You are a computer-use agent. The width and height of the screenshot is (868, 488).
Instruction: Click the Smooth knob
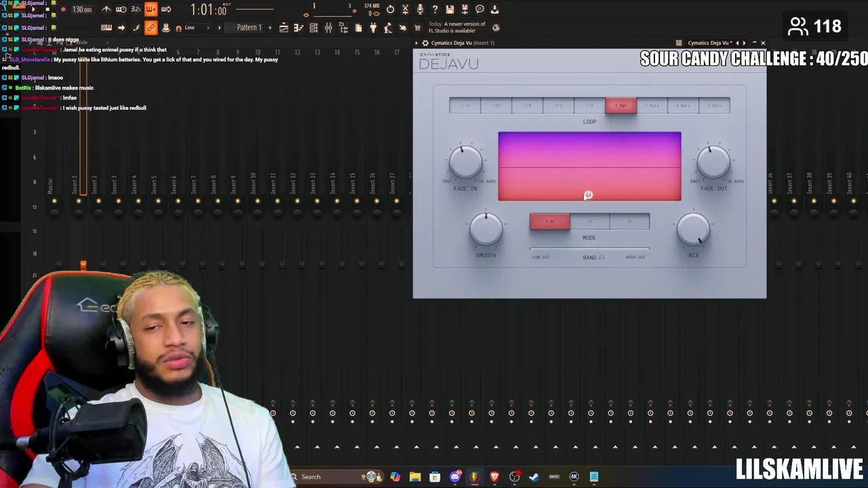pyautogui.click(x=486, y=230)
